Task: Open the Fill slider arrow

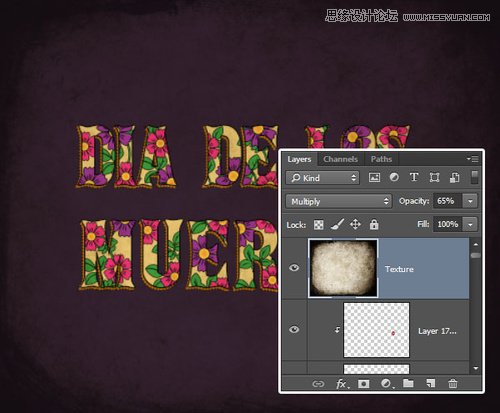Action: point(470,224)
